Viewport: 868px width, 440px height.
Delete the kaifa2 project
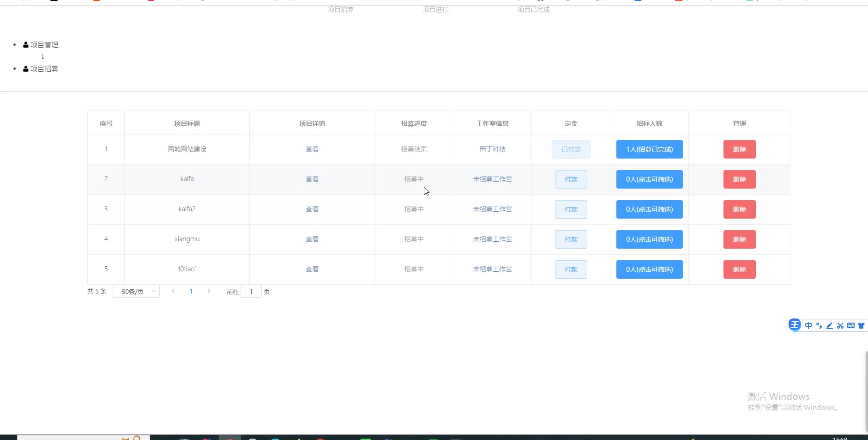click(740, 209)
